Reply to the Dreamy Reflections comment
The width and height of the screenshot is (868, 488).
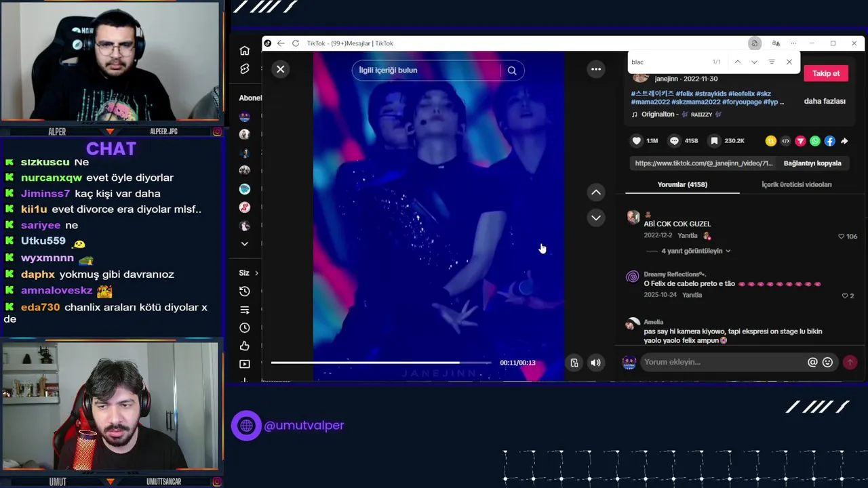click(x=692, y=296)
